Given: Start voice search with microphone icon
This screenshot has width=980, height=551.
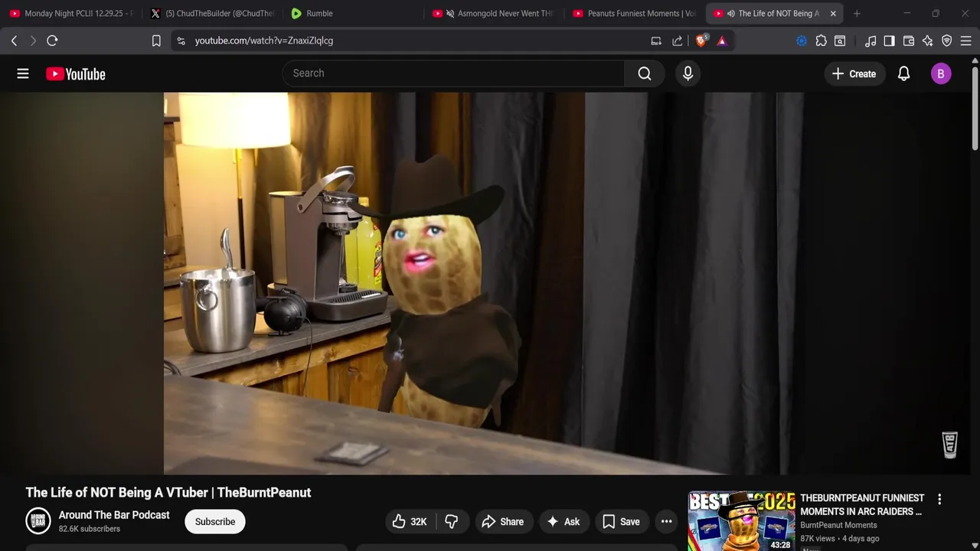Looking at the screenshot, I should [688, 73].
